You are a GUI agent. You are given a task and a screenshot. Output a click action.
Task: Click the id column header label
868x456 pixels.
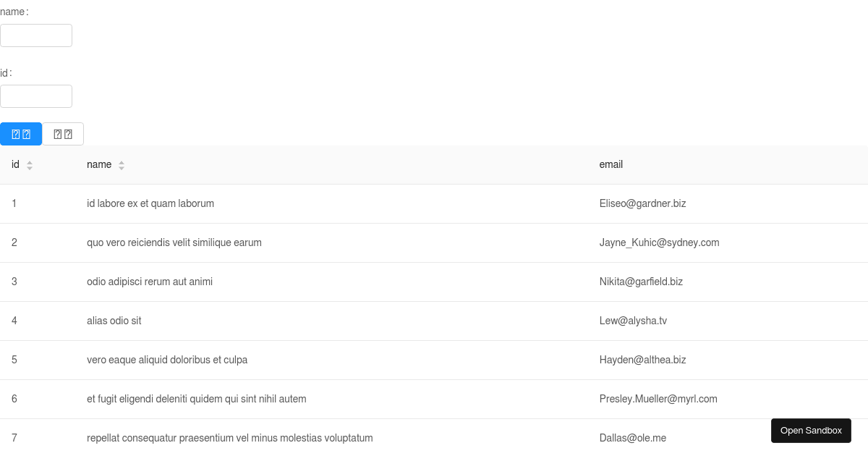(x=15, y=164)
